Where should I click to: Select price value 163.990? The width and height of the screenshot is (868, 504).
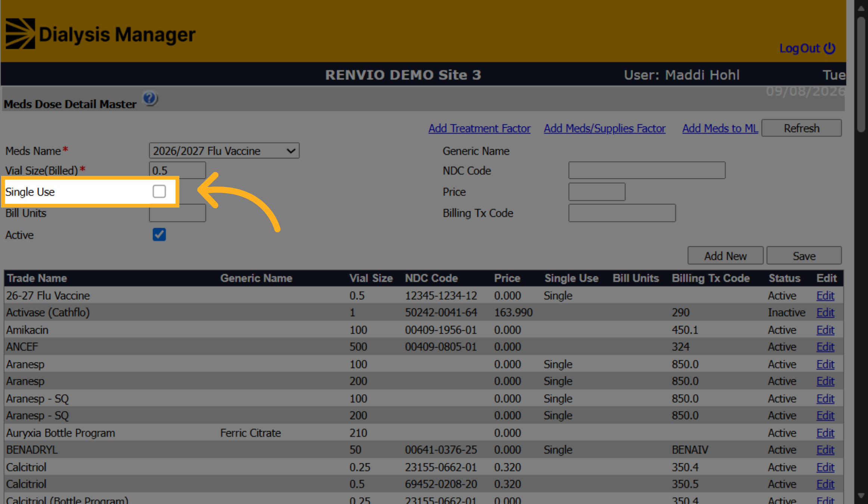point(514,312)
